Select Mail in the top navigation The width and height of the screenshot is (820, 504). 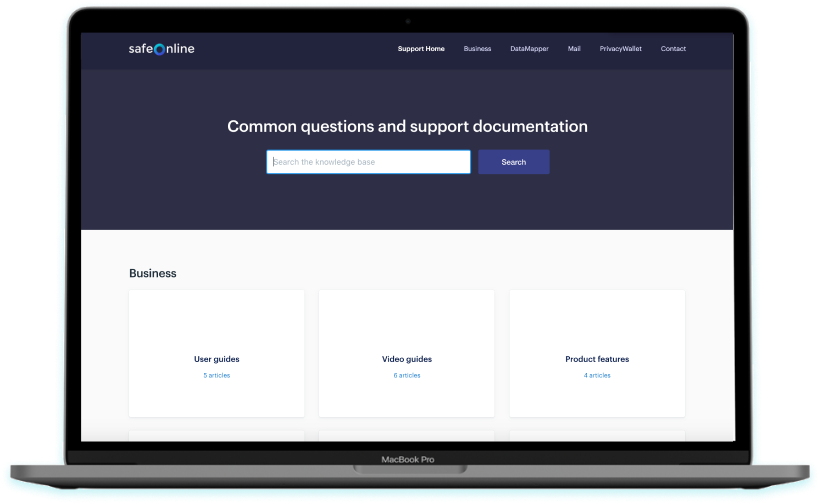pyautogui.click(x=574, y=49)
